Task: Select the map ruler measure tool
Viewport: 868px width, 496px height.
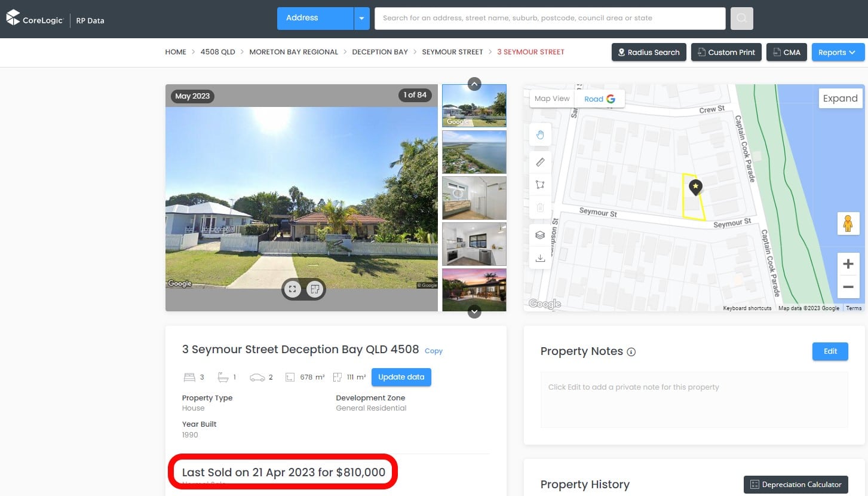Action: (540, 162)
